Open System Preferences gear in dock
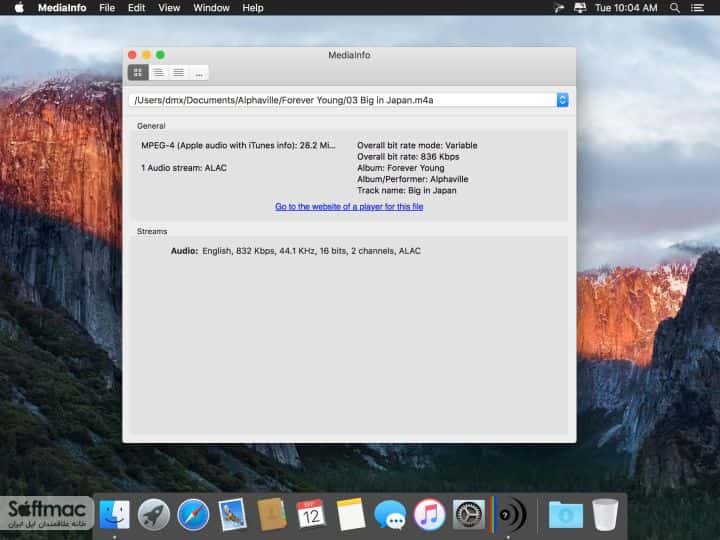The image size is (720, 540). pos(469,515)
